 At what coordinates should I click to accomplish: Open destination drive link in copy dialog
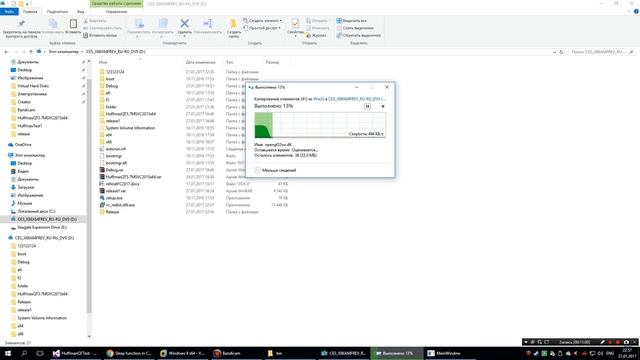click(357, 99)
